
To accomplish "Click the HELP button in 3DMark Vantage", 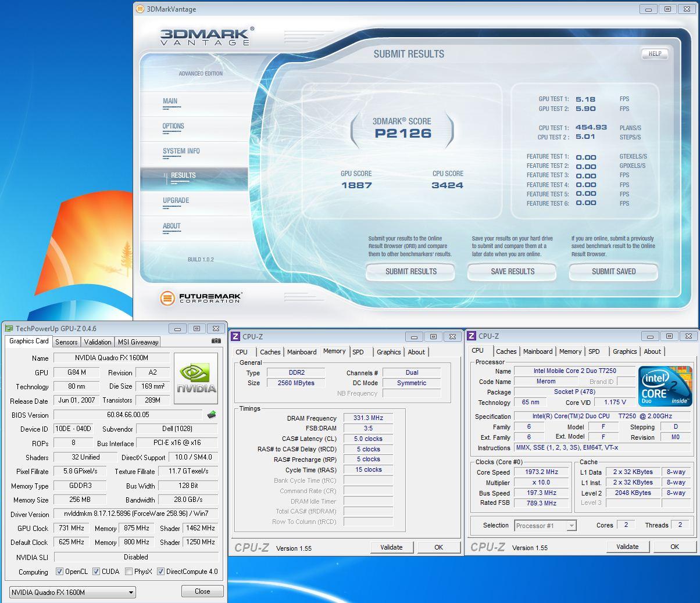I will point(655,53).
